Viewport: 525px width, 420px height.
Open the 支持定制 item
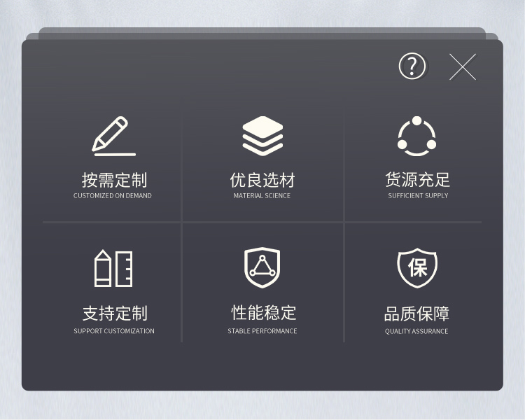coord(115,313)
